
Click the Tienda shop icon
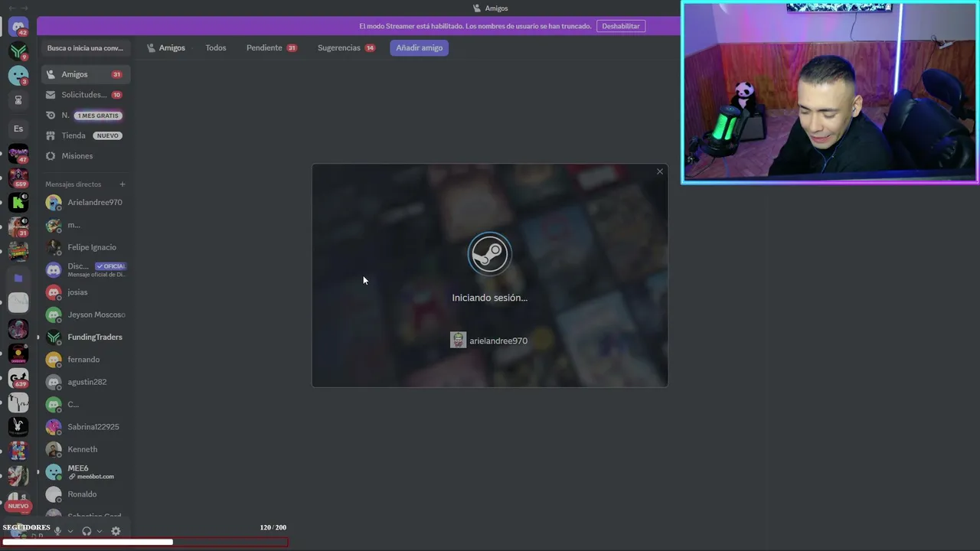coord(51,135)
